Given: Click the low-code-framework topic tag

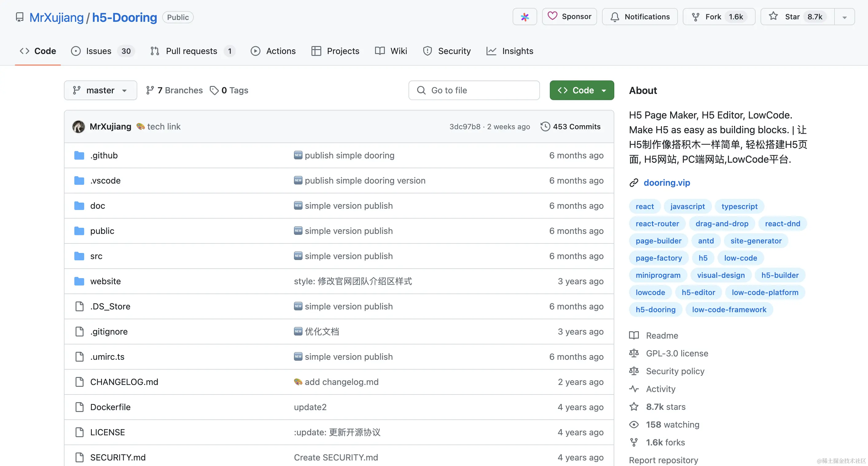Looking at the screenshot, I should tap(729, 309).
